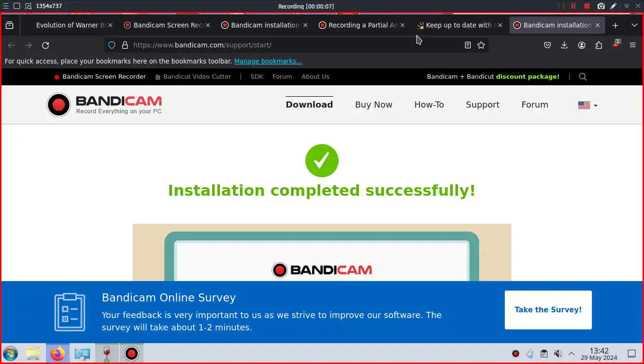Show hidden system tray icons chevron
This screenshot has width=644, height=364.
(572, 354)
